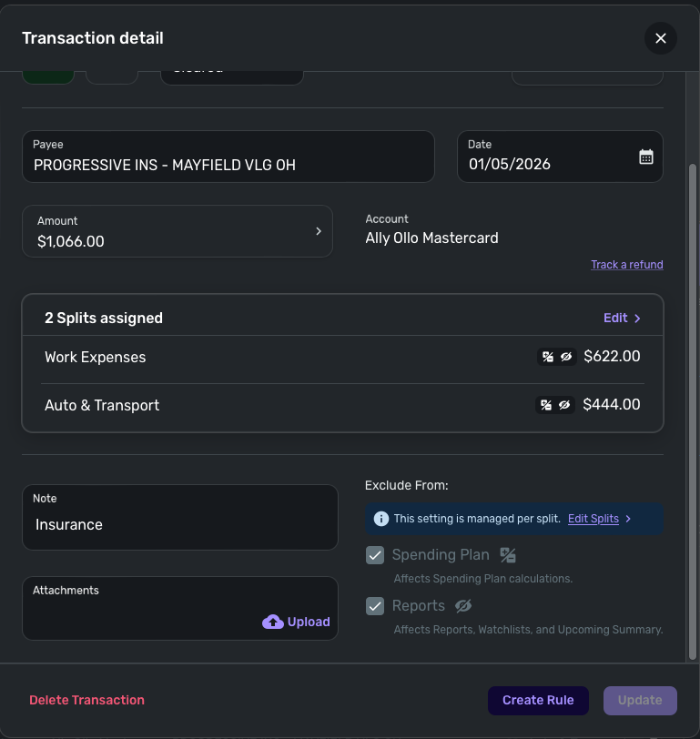Click the calendar icon in Date field

point(646,157)
